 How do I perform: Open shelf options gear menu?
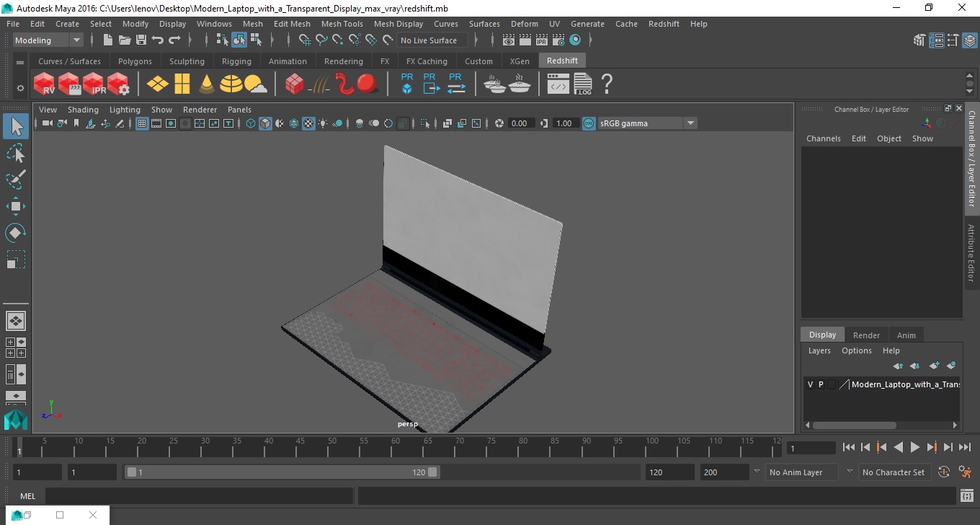coord(20,88)
